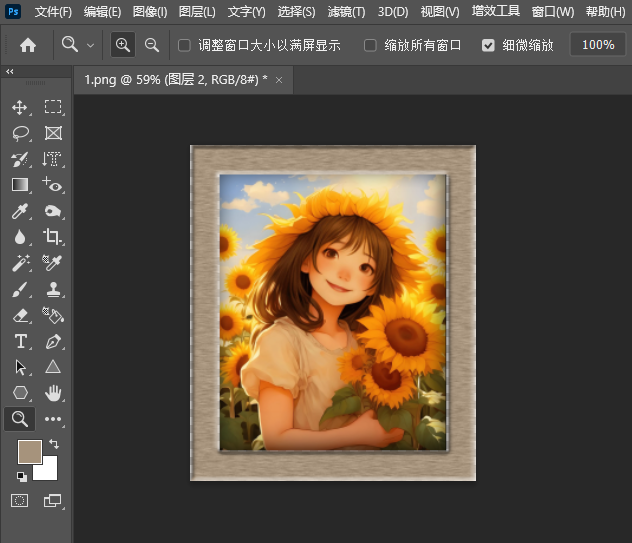Screen dimensions: 632x543
Task: Collapse the toolbar with double-chevron
Action: [x=10, y=71]
